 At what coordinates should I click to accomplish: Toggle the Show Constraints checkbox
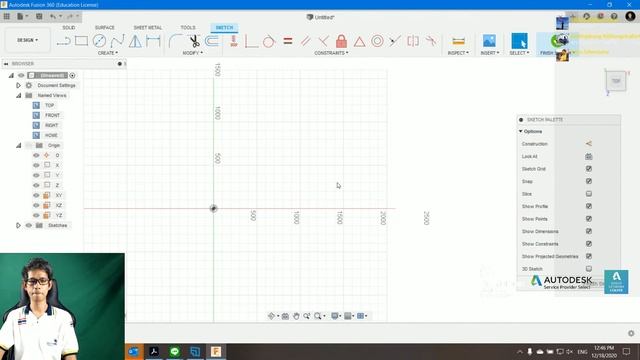(589, 244)
